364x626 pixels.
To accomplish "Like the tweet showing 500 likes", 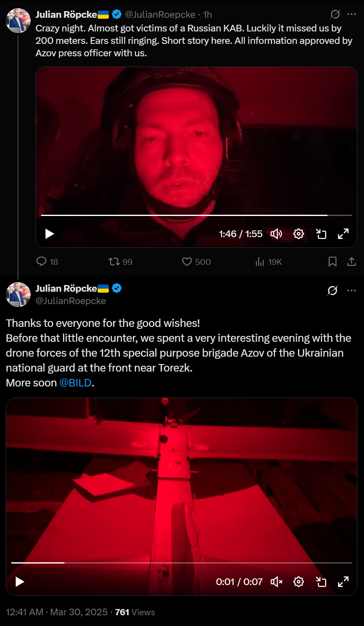I will tap(196, 261).
